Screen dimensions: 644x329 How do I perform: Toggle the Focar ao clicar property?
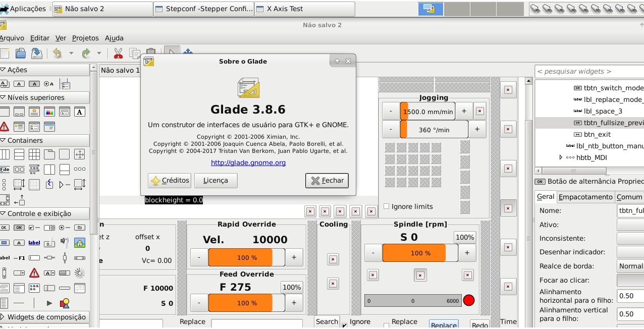(630, 280)
